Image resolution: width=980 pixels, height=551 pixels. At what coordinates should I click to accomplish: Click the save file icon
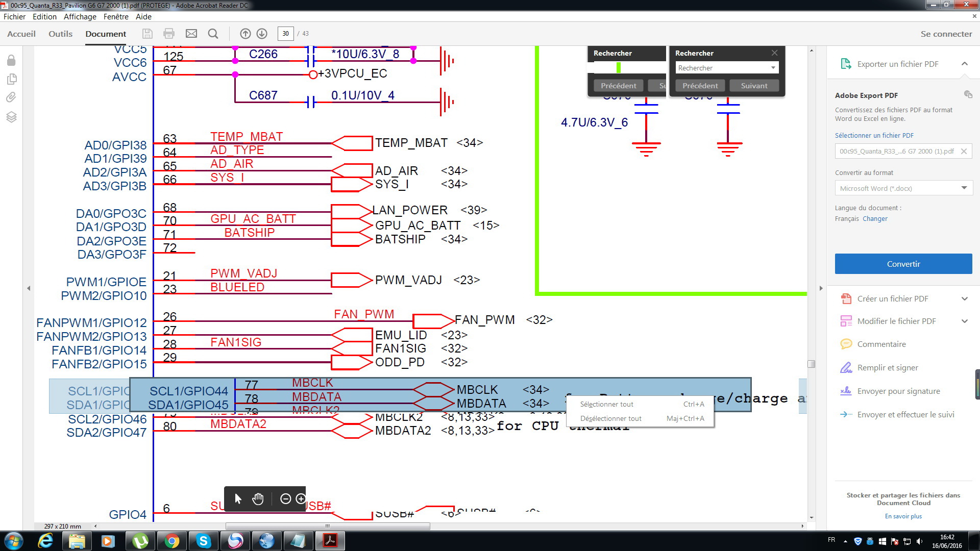(x=147, y=34)
